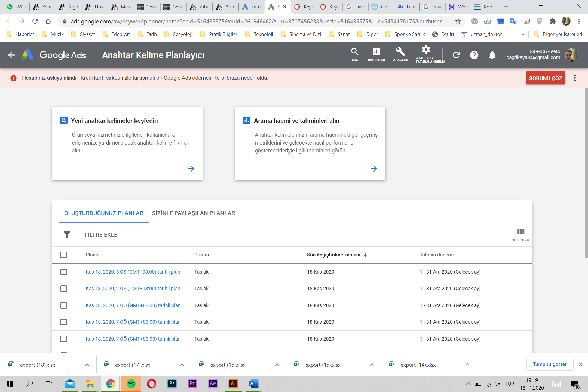The image size is (588, 392).
Task: Click the SÜTUNLAR columns icon
Action: pyautogui.click(x=520, y=235)
